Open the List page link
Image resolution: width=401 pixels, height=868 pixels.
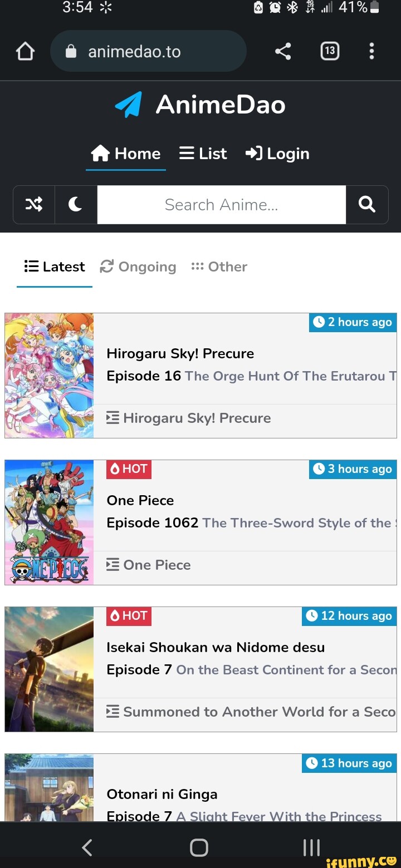[203, 154]
